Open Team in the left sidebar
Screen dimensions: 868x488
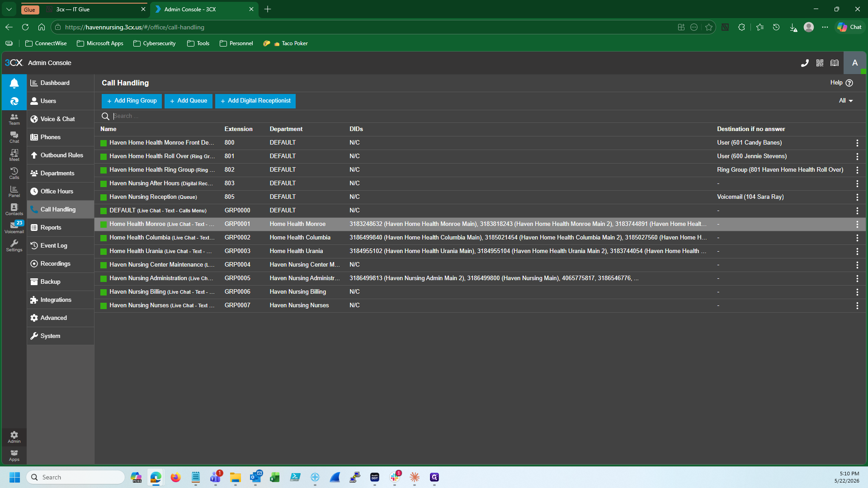[14, 119]
